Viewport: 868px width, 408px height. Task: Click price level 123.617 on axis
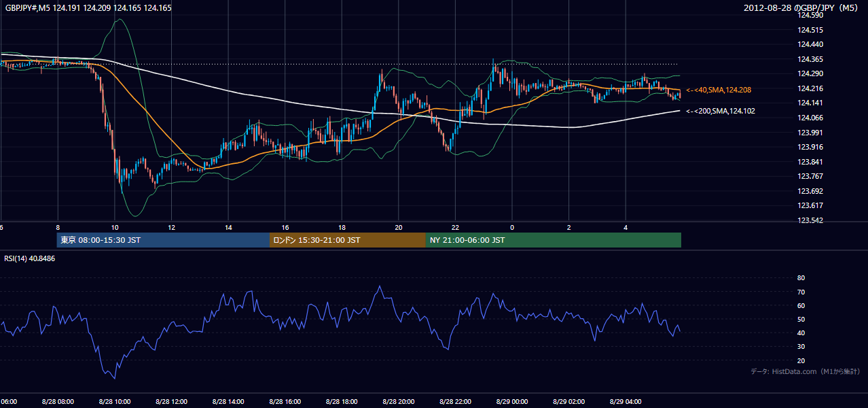coord(810,205)
